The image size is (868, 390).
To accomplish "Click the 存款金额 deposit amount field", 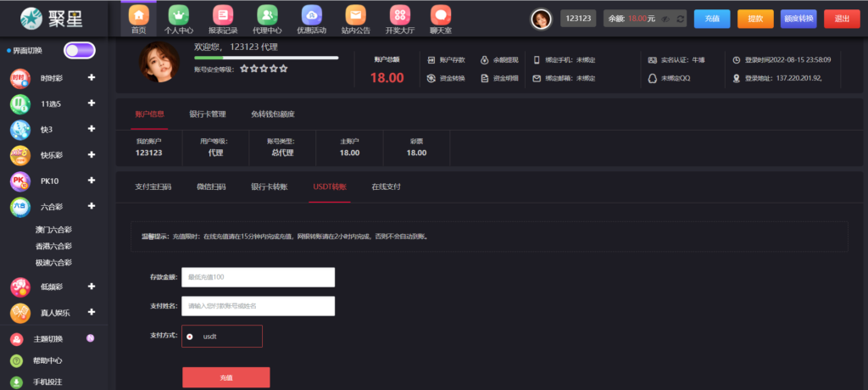I will click(x=258, y=277).
